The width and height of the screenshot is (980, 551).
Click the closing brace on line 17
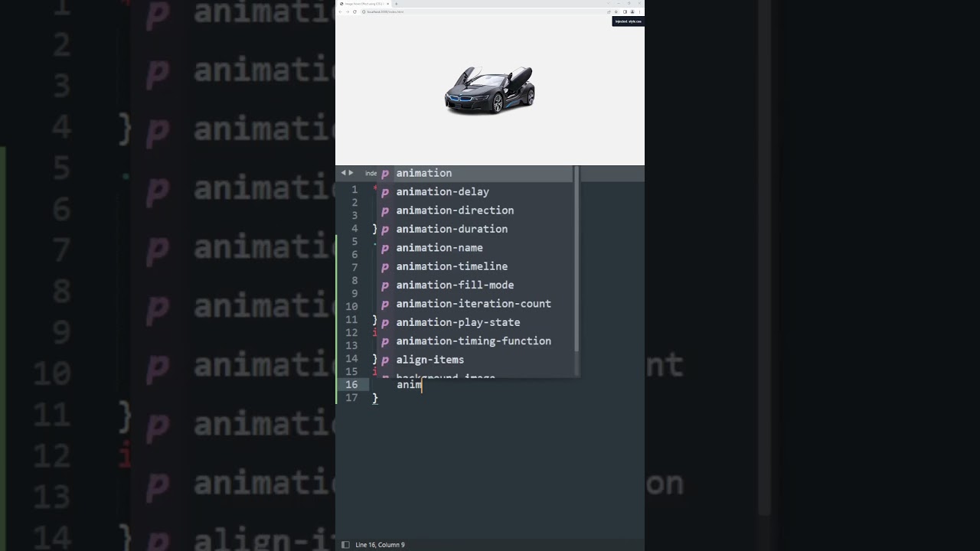click(x=375, y=398)
